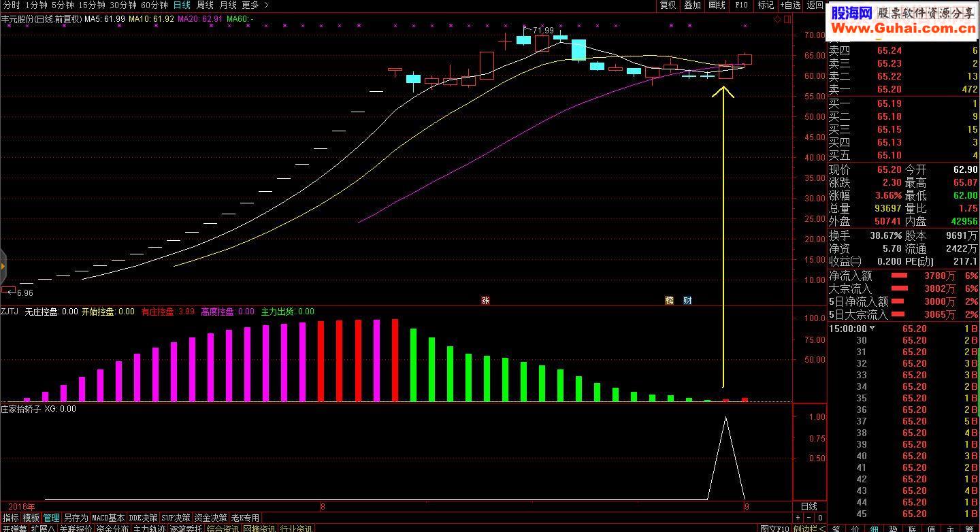Click the 大宗流入 value 3802万
The height and width of the screenshot is (532, 980).
coord(940,288)
